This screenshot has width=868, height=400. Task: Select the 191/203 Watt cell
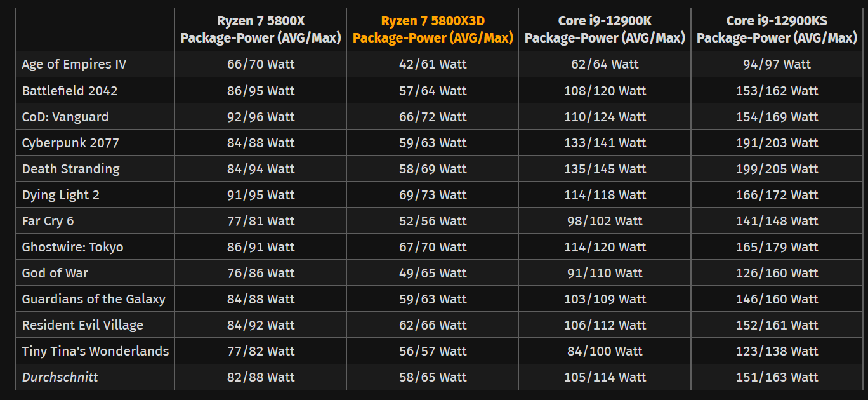click(777, 143)
